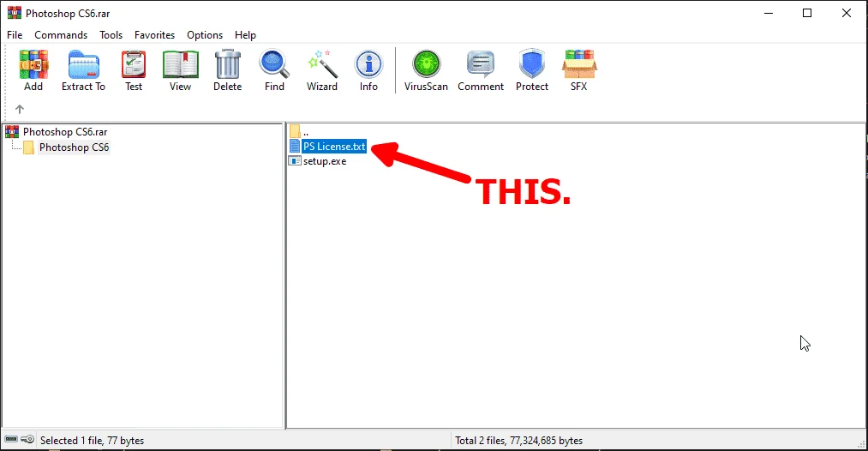This screenshot has width=868, height=451.
Task: Open the Tools menu
Action: coord(111,35)
